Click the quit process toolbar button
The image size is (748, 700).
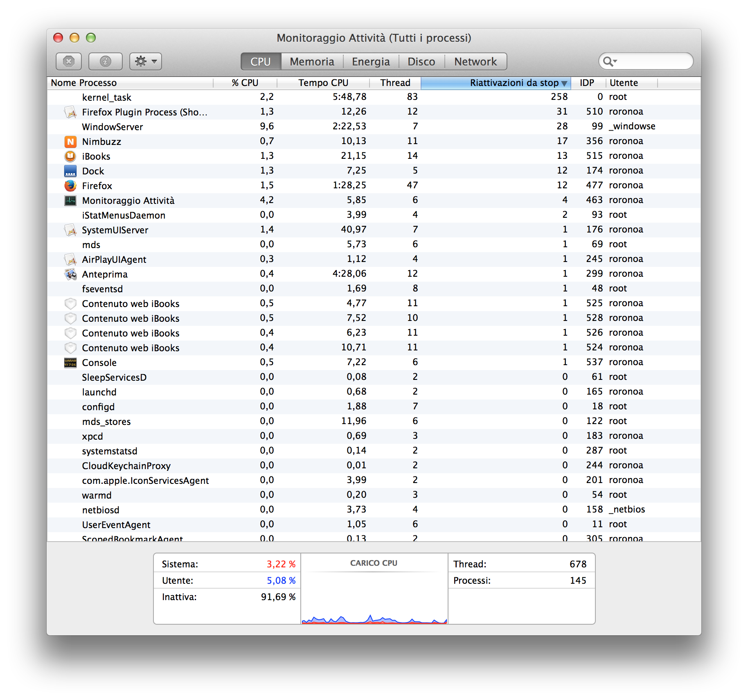point(69,61)
